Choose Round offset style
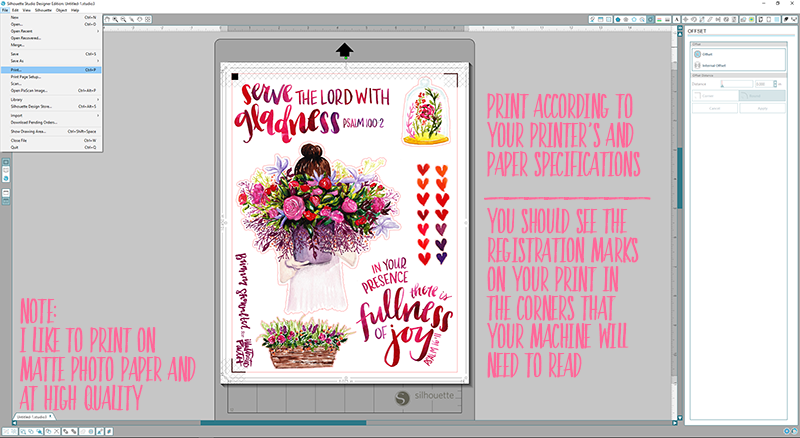800x438 pixels. 762,95
